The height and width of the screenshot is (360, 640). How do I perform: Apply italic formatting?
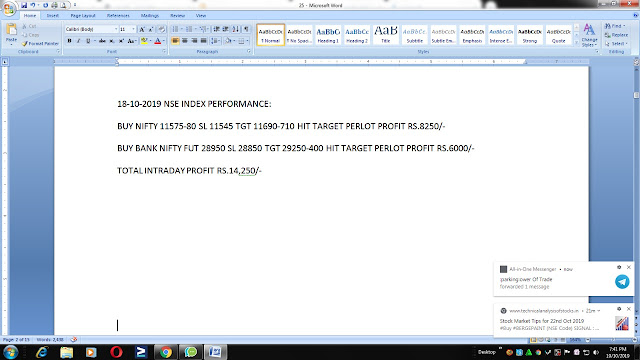pos(78,41)
